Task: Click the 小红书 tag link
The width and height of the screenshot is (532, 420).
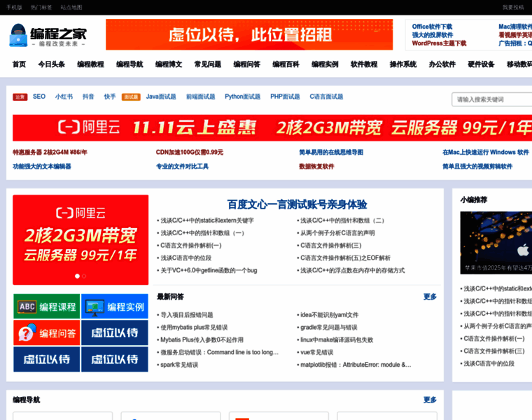Action: [x=64, y=97]
